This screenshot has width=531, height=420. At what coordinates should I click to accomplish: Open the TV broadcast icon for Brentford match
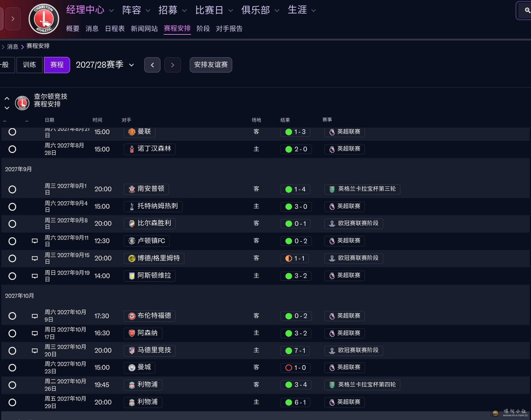[x=35, y=316]
